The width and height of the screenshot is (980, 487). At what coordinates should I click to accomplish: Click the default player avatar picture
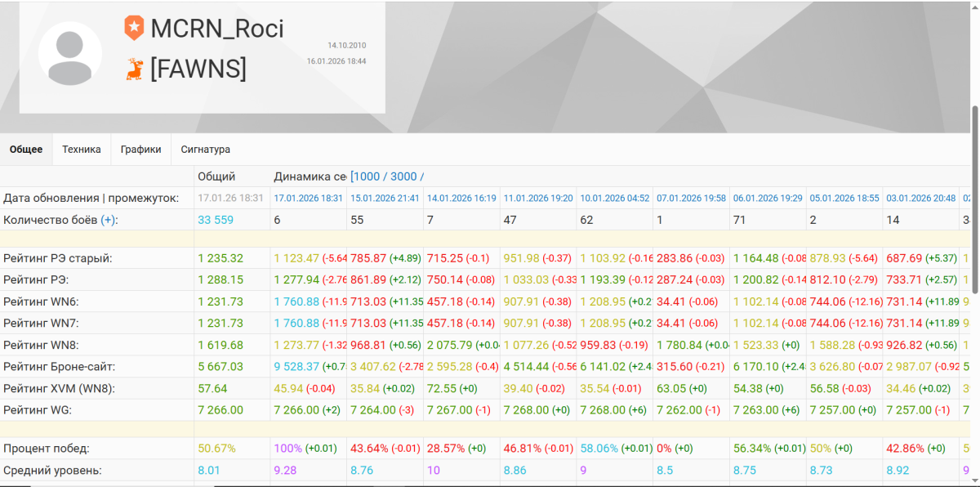pyautogui.click(x=70, y=53)
